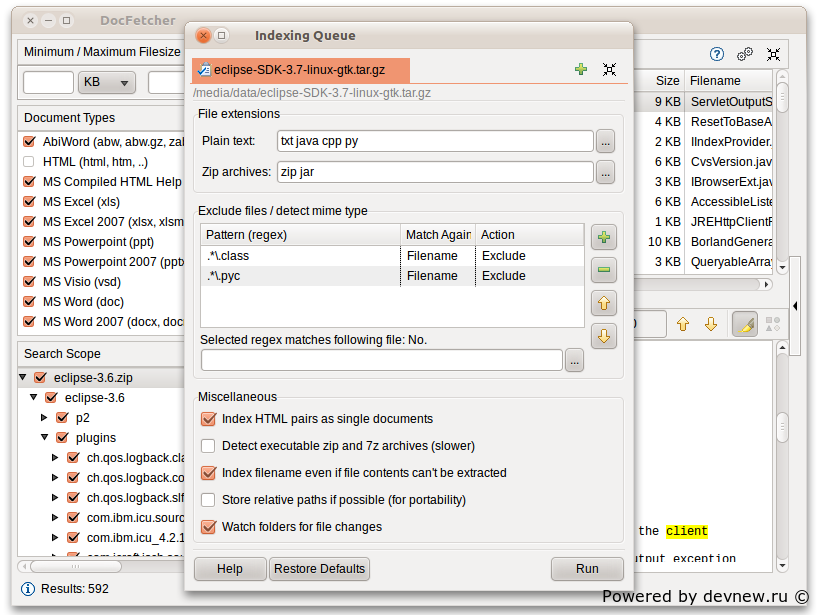Click the Plain text extensions field
The image size is (820, 615).
click(x=435, y=141)
